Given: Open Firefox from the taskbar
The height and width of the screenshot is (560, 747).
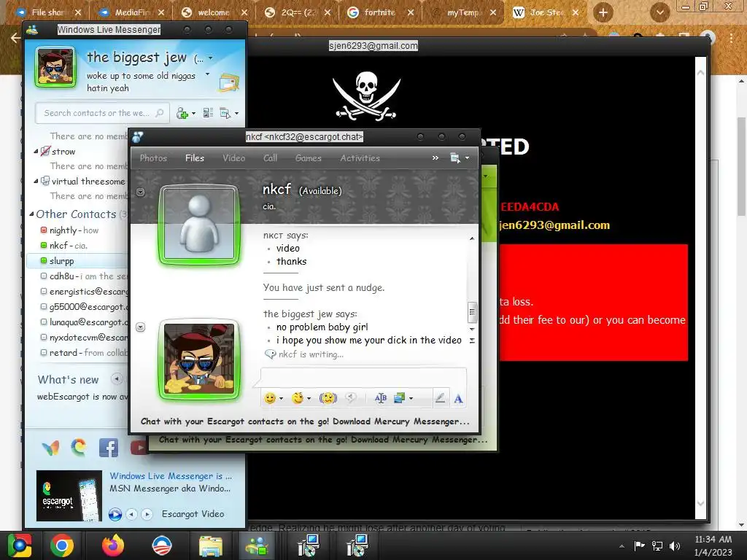Looking at the screenshot, I should pyautogui.click(x=112, y=545).
